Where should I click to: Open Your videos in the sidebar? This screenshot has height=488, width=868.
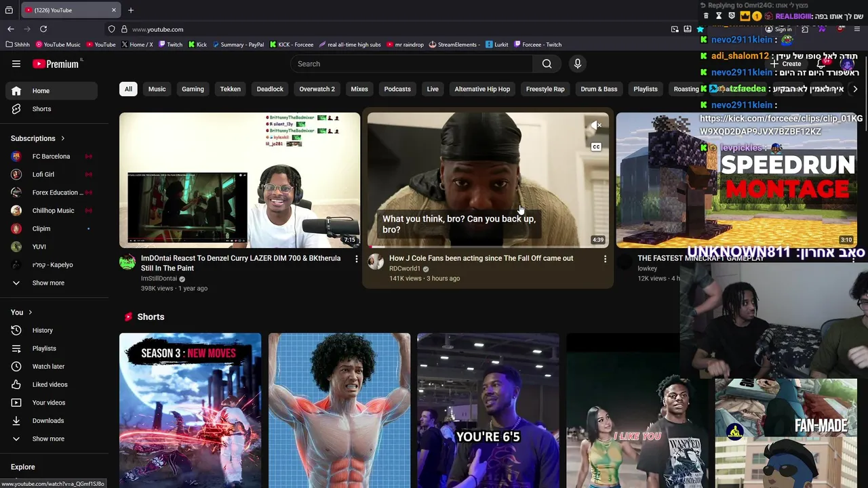pyautogui.click(x=52, y=403)
